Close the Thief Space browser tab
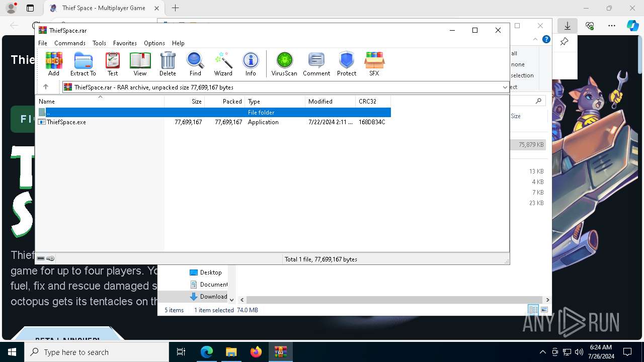The image size is (644, 362). tap(157, 8)
